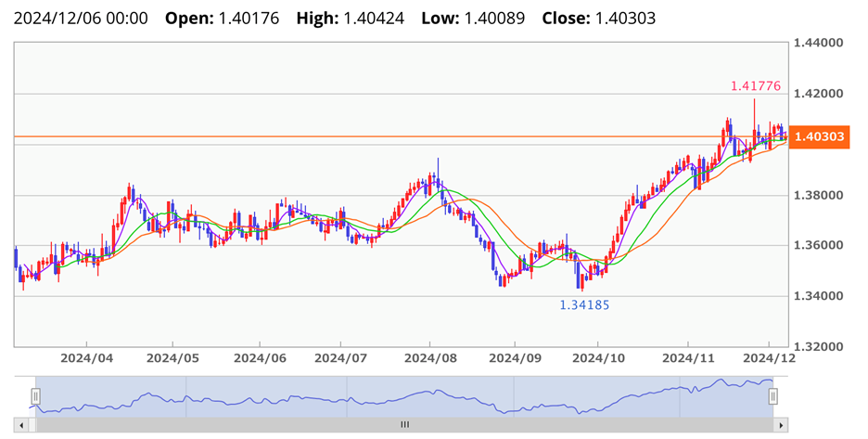868x439 pixels.
Task: Click the 2024/07 date axis label
Action: pyautogui.click(x=340, y=358)
